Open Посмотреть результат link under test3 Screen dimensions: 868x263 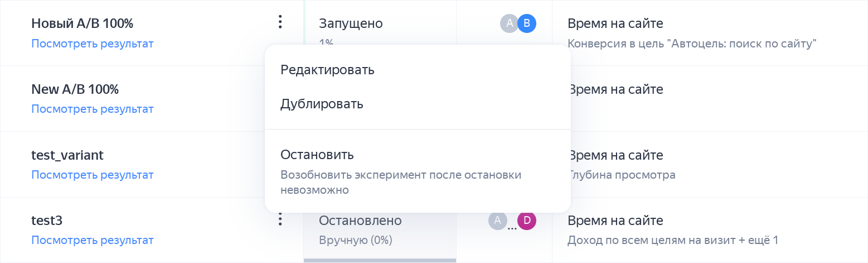pyautogui.click(x=92, y=241)
